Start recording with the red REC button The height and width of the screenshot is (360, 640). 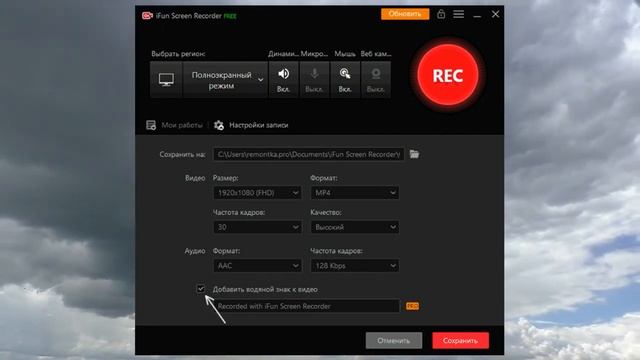448,75
